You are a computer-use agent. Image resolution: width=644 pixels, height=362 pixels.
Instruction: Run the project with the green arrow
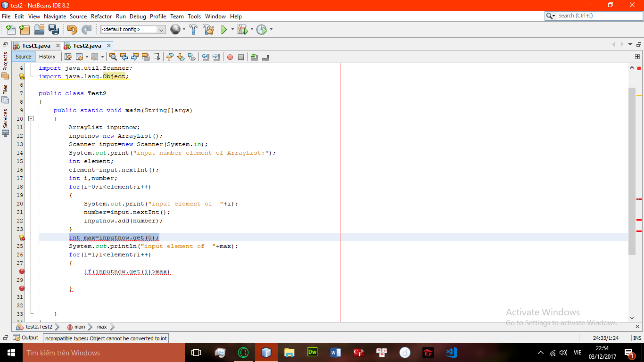(x=224, y=30)
